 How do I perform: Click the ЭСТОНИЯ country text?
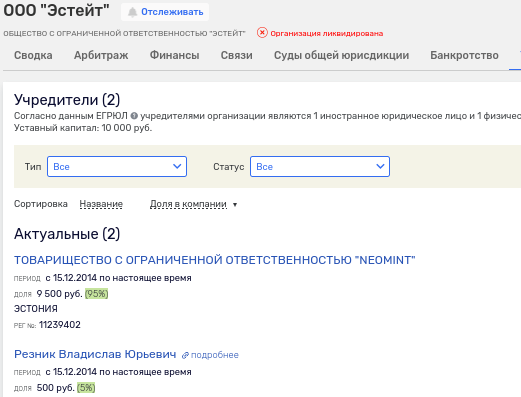point(36,309)
